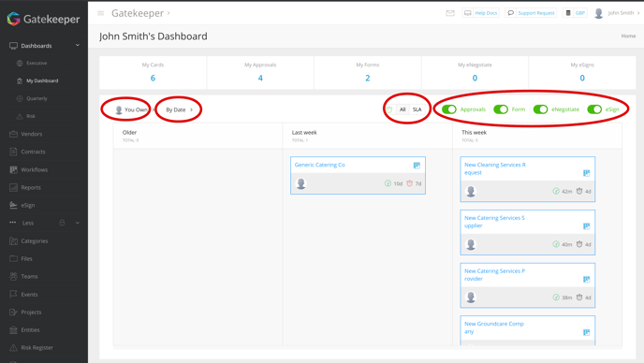Click the lock icon beside Less
Screen dimensions: 644x363
pos(62,223)
